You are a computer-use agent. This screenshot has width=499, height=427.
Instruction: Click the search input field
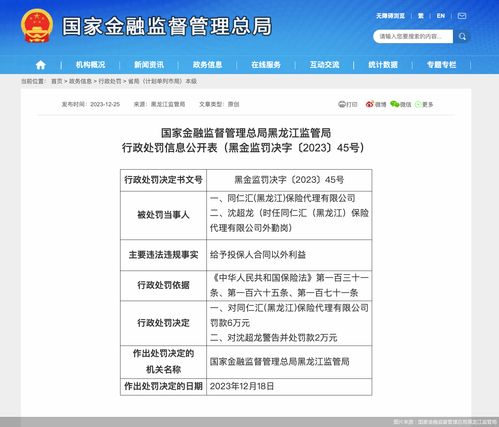pyautogui.click(x=413, y=36)
